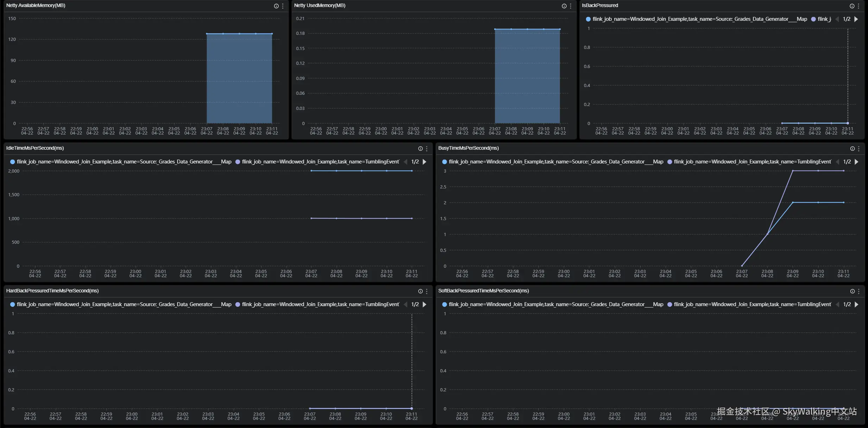This screenshot has width=868, height=428.
Task: Open kebab menu of HardBackPressuredTimeMsPerSecond panel
Action: pyautogui.click(x=427, y=291)
